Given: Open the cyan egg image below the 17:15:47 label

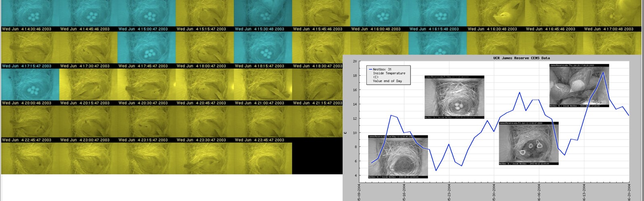Looking at the screenshot, I should coord(30,84).
